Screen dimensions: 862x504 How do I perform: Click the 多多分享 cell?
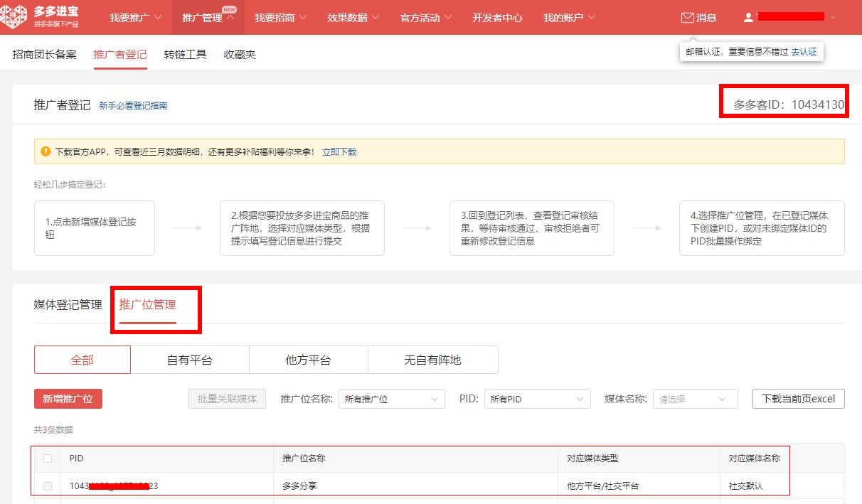[299, 486]
